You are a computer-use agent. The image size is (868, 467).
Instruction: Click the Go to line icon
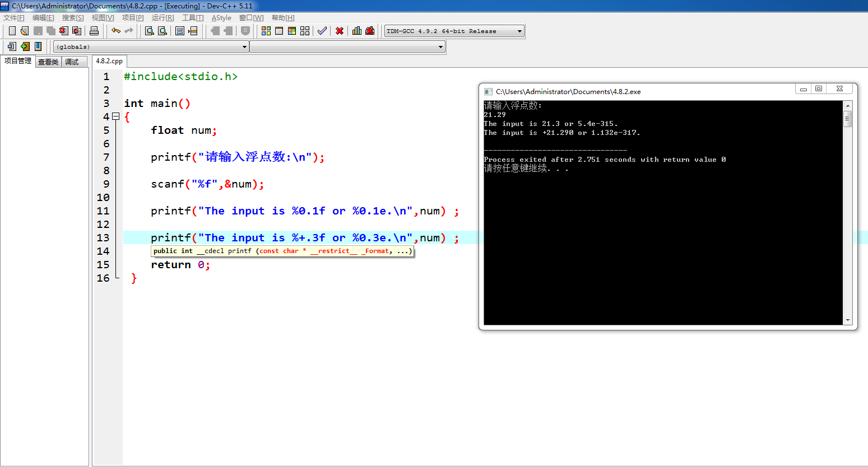pos(193,31)
